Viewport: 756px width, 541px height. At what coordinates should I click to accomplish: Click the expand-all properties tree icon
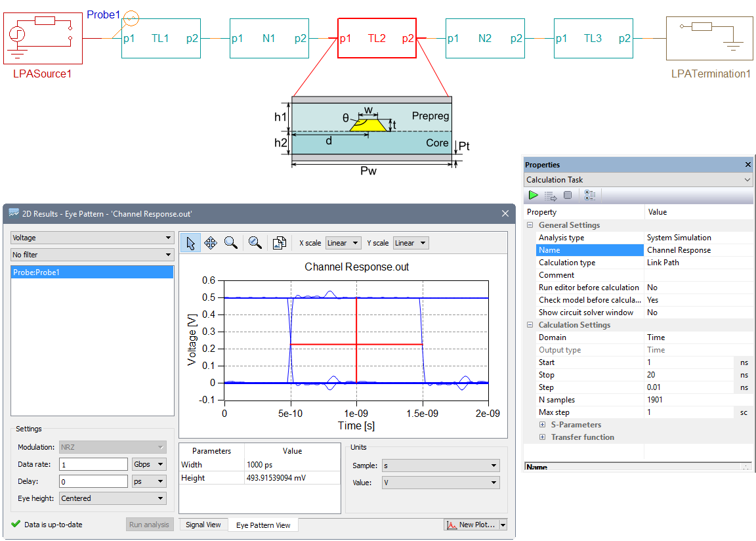tap(589, 196)
